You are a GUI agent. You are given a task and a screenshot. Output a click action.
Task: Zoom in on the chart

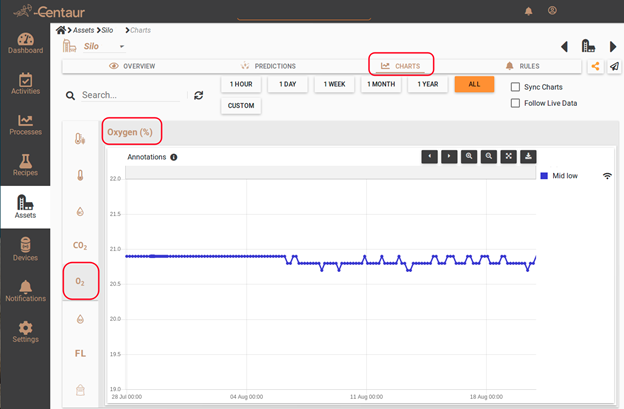pyautogui.click(x=469, y=156)
